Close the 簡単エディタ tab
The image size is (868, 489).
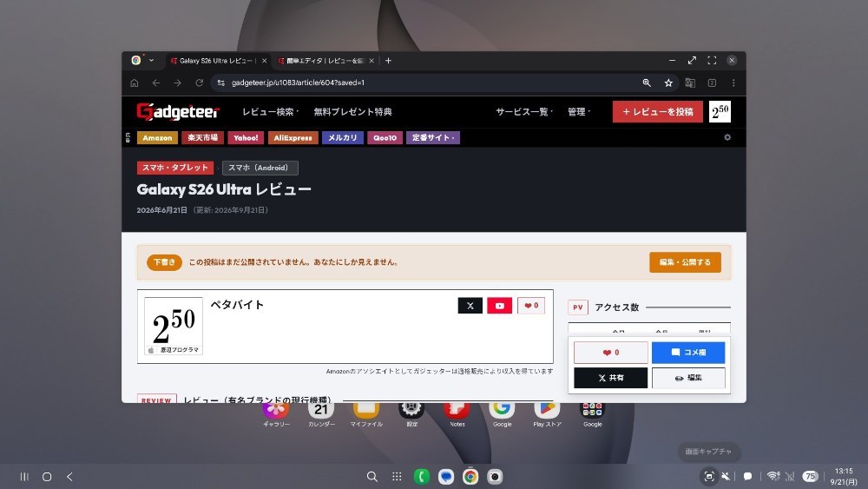tap(372, 61)
